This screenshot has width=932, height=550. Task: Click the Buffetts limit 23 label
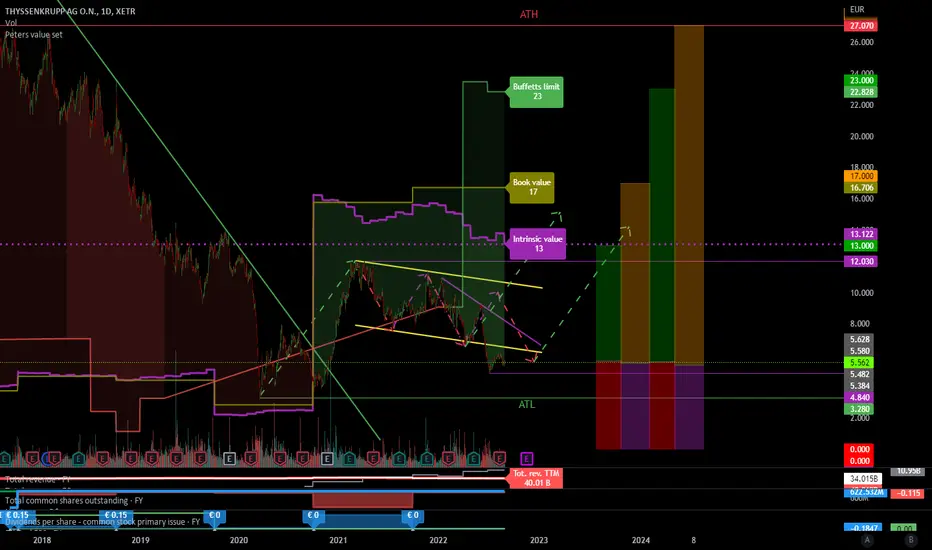(536, 92)
